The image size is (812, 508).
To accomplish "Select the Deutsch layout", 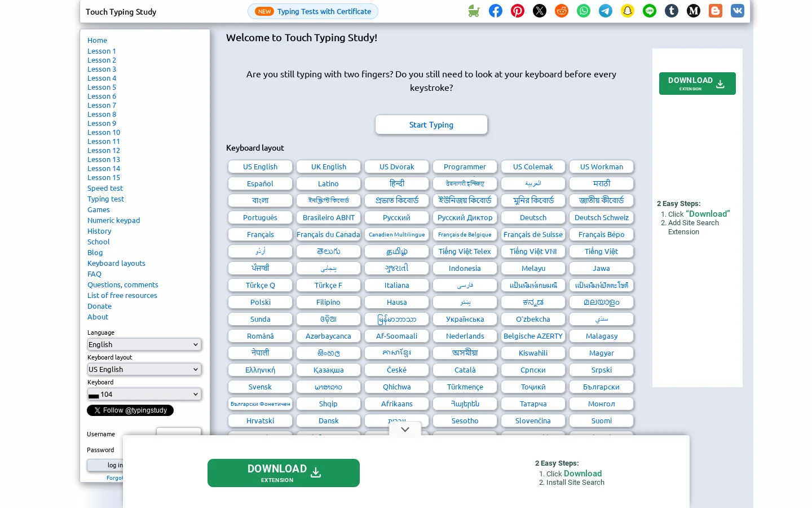I will click(533, 217).
